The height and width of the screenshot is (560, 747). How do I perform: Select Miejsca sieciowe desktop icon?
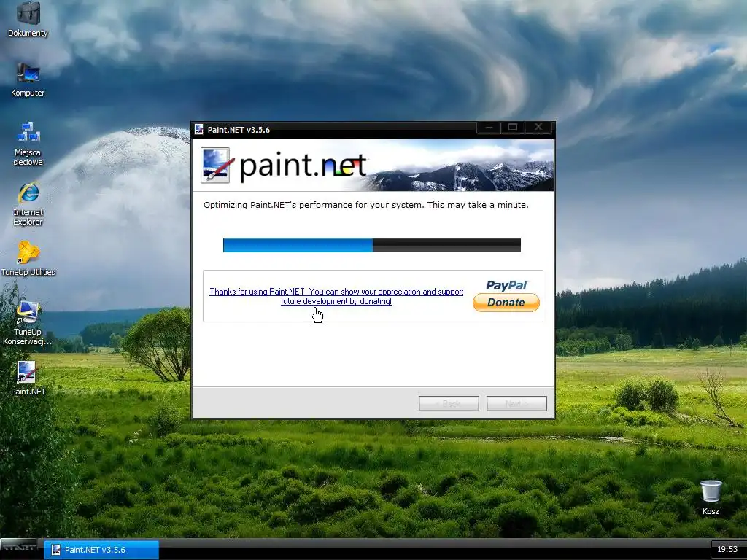[28, 144]
